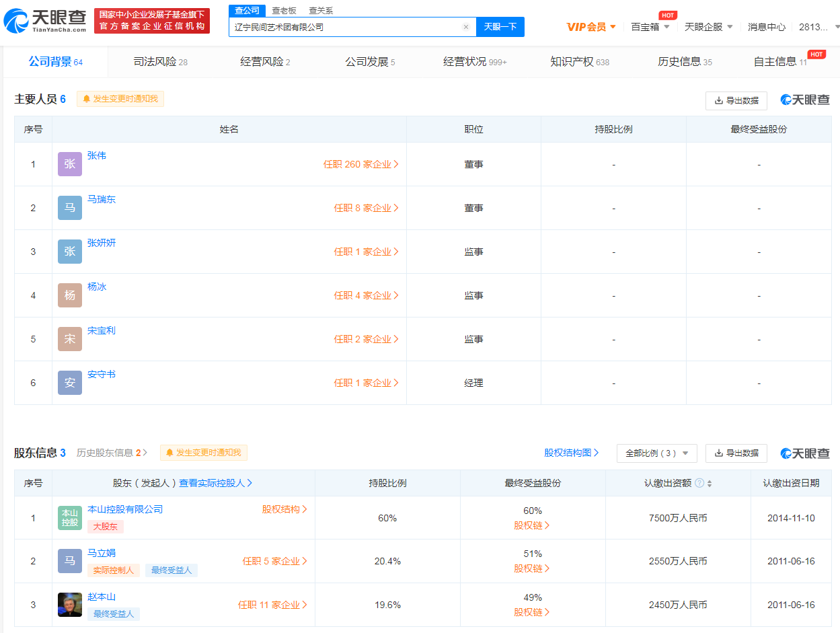Click avatar icon for 安守书
The width and height of the screenshot is (840, 633).
(70, 383)
